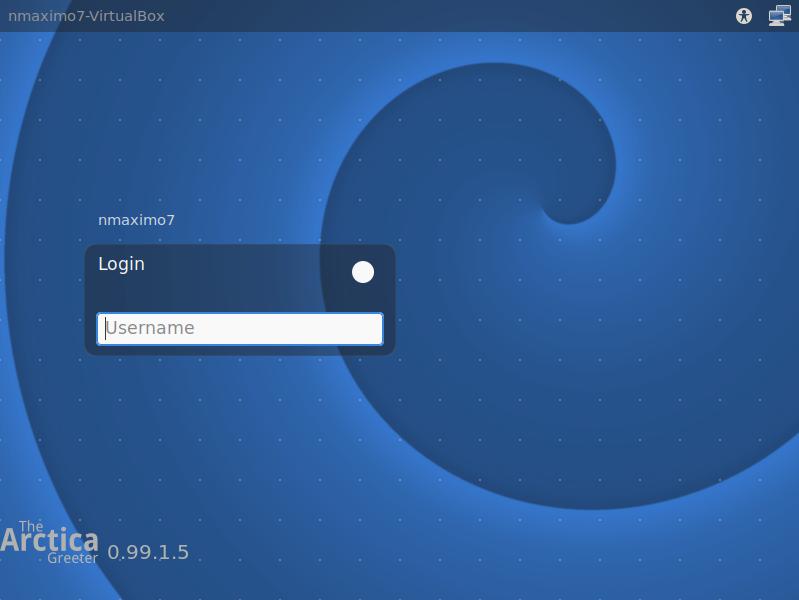799x600 pixels.
Task: Click the Greeter word under the logo
Action: tap(72, 558)
